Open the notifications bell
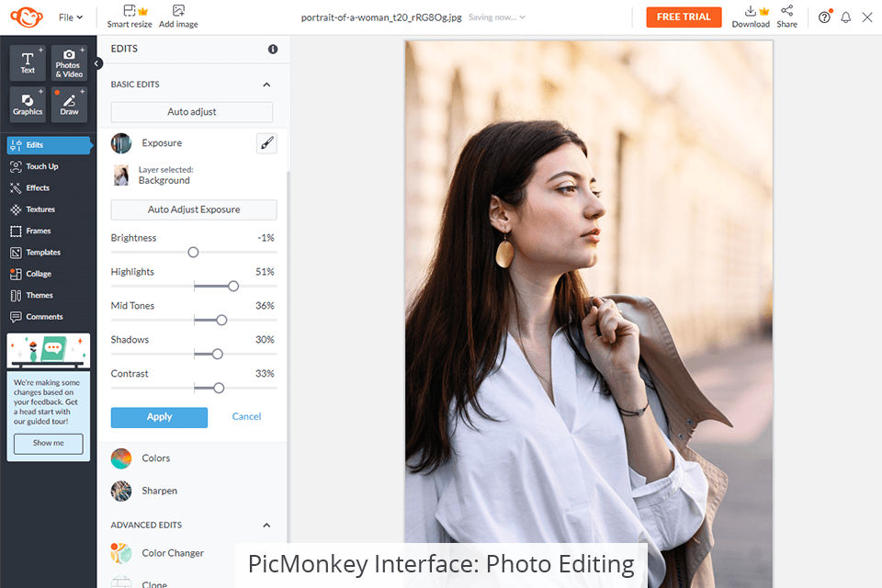Image resolution: width=882 pixels, height=588 pixels. pos(845,17)
